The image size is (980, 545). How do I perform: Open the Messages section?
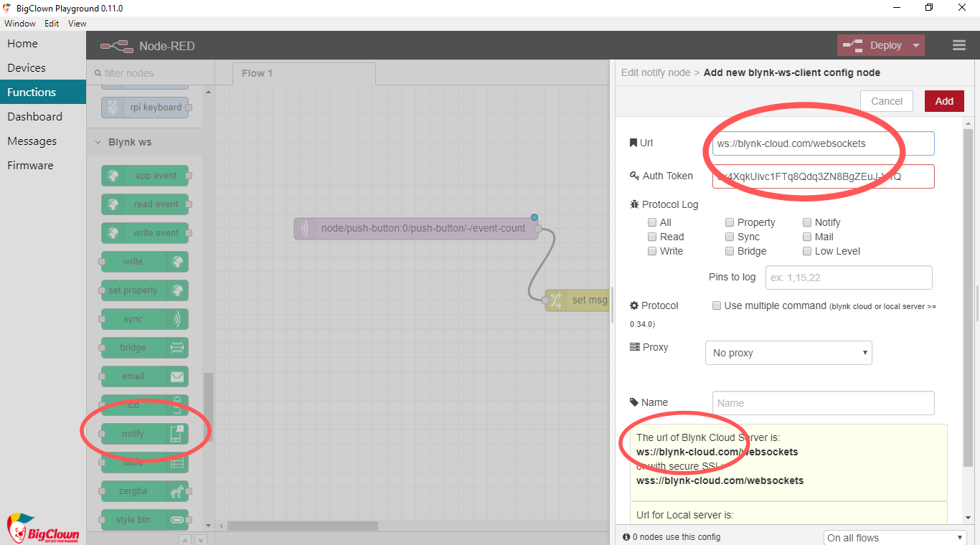[x=43, y=141]
